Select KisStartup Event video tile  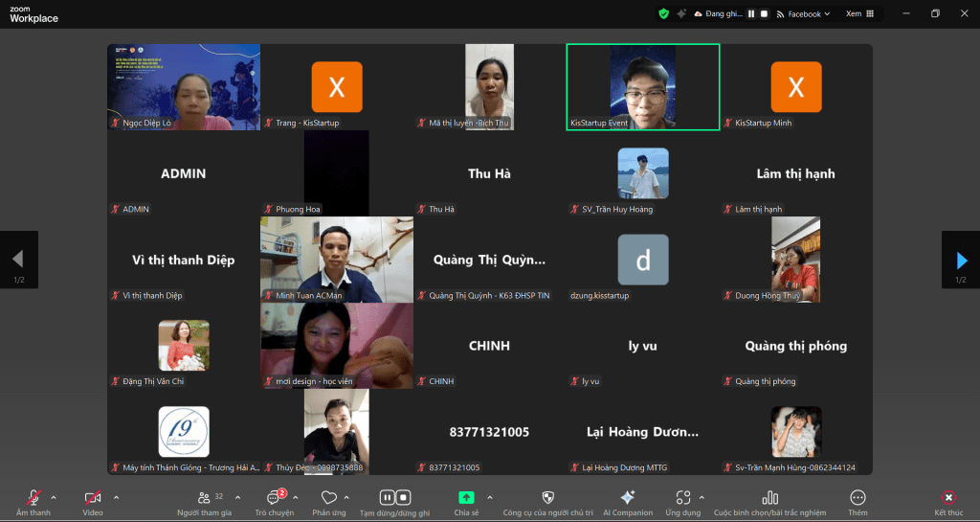pos(642,87)
